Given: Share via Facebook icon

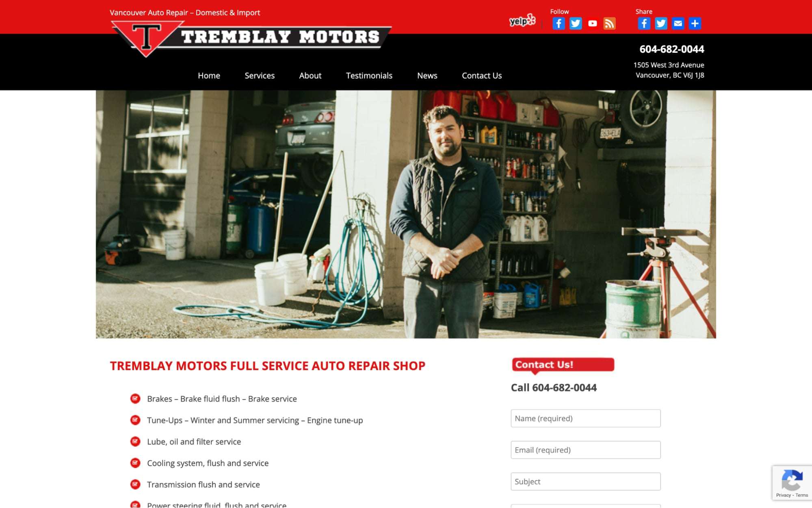Looking at the screenshot, I should [x=644, y=24].
